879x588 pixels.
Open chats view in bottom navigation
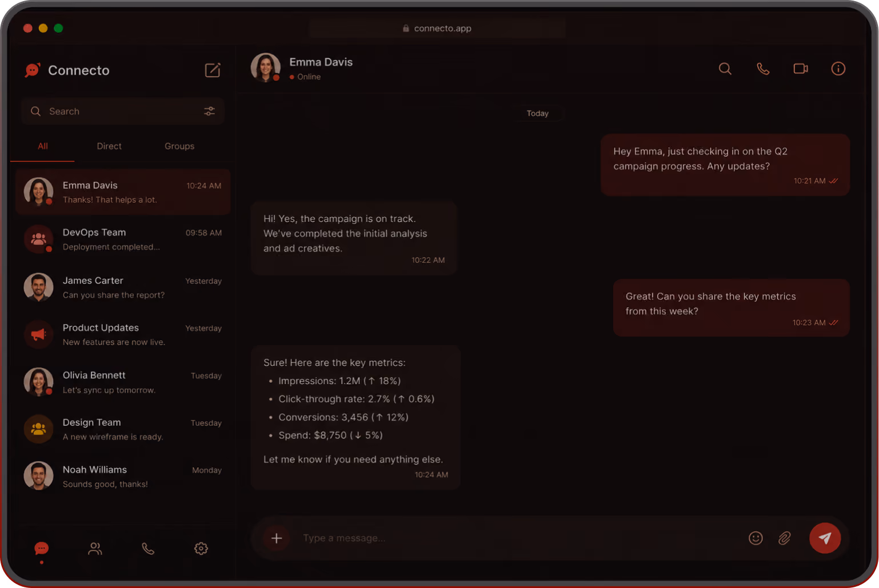click(x=42, y=549)
